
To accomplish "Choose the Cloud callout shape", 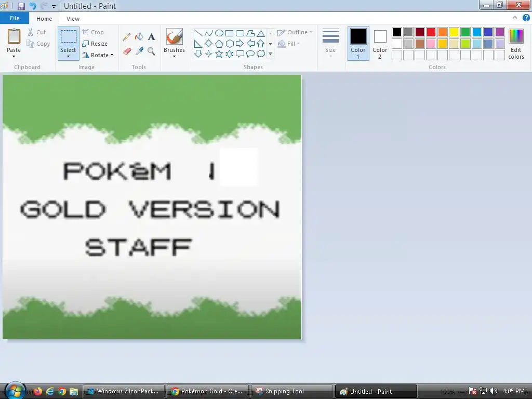I will pos(261,54).
